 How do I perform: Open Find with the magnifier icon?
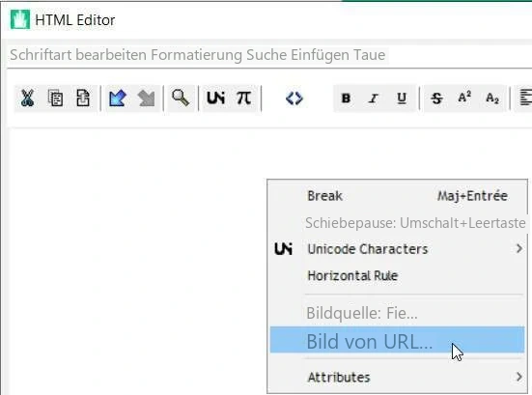pyautogui.click(x=181, y=98)
